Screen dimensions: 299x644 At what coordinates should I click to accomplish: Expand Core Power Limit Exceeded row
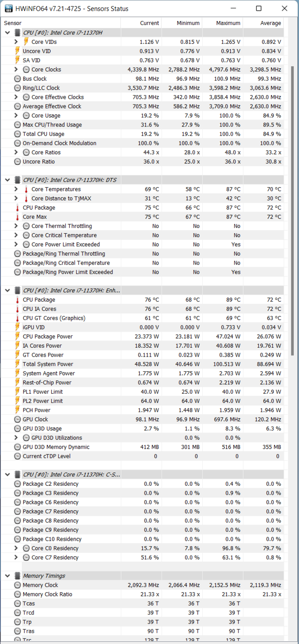tap(16, 244)
